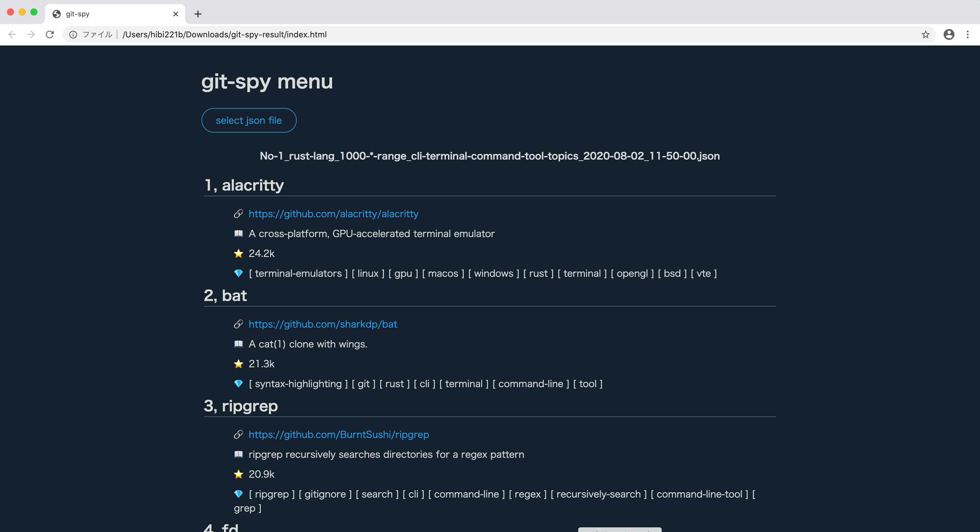Click the [ git ] topic tag

363,383
